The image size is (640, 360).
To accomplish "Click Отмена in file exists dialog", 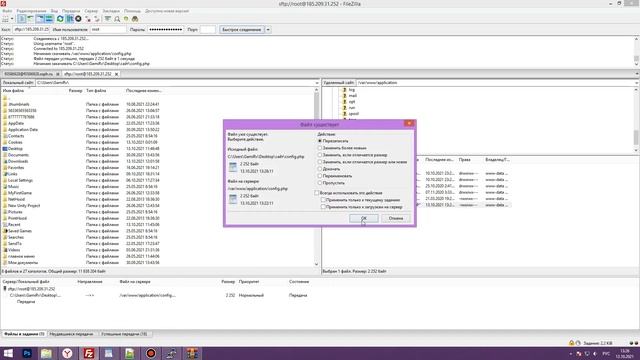I will point(396,218).
